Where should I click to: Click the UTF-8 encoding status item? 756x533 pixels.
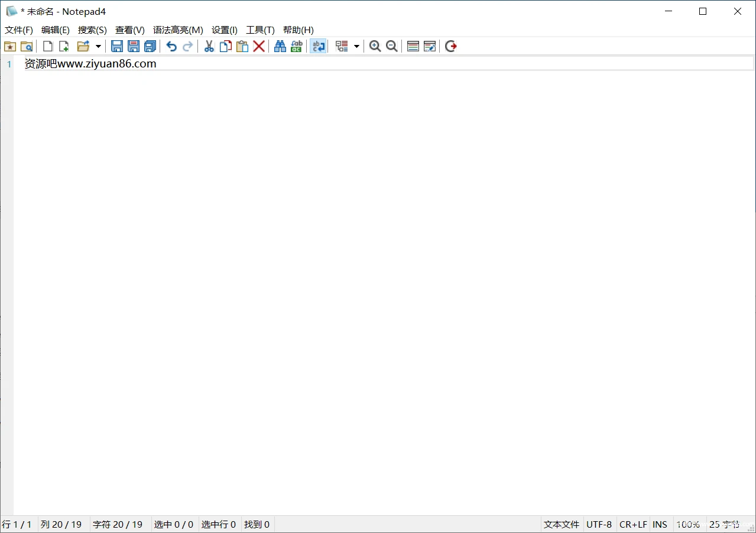pos(599,524)
